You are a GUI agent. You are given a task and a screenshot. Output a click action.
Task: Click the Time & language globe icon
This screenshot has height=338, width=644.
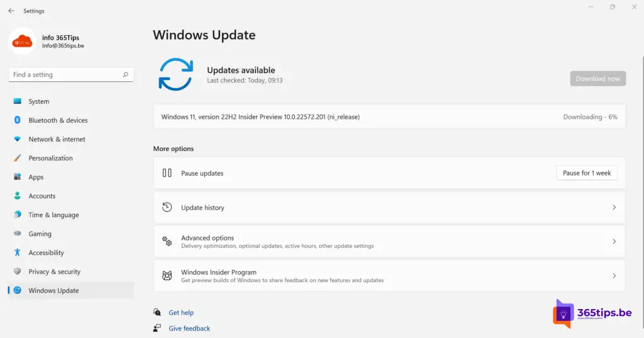(17, 215)
